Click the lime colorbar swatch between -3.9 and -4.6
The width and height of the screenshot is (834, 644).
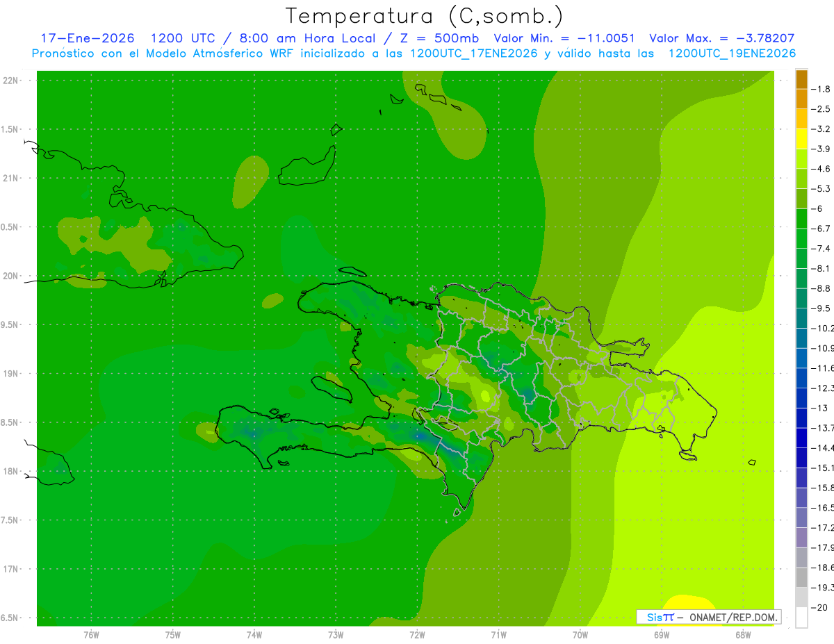point(801,159)
